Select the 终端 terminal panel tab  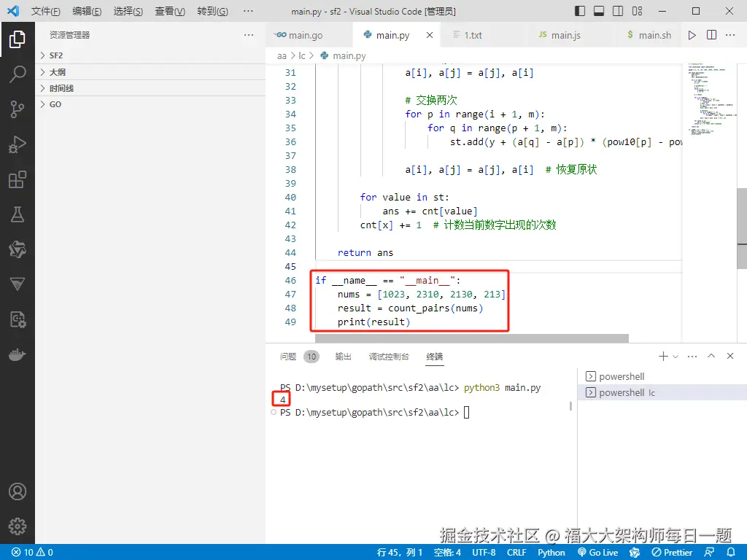pyautogui.click(x=435, y=356)
